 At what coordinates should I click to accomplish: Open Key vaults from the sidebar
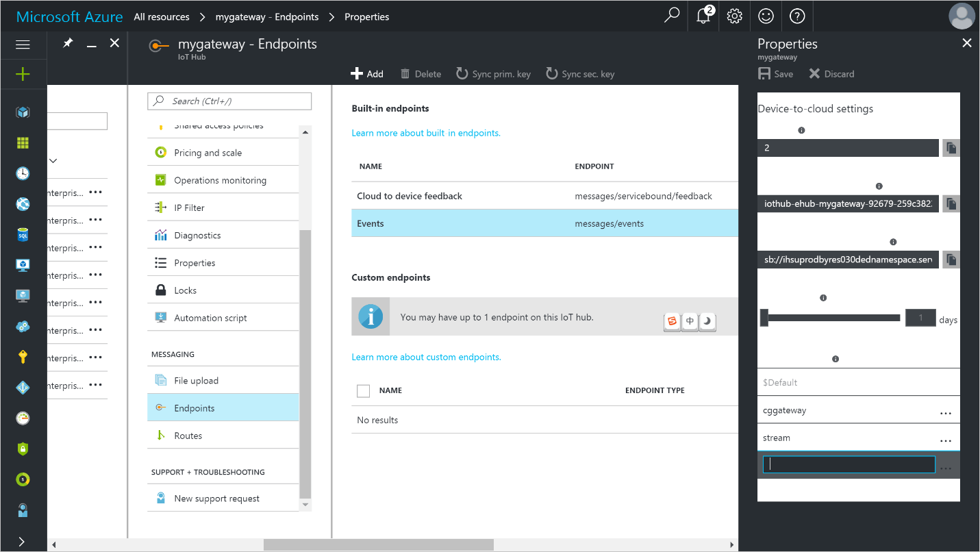[23, 357]
